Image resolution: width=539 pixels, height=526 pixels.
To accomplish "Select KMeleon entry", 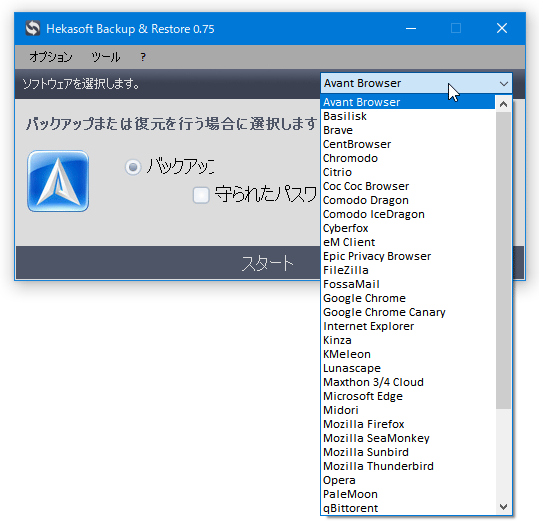I will click(x=408, y=354).
